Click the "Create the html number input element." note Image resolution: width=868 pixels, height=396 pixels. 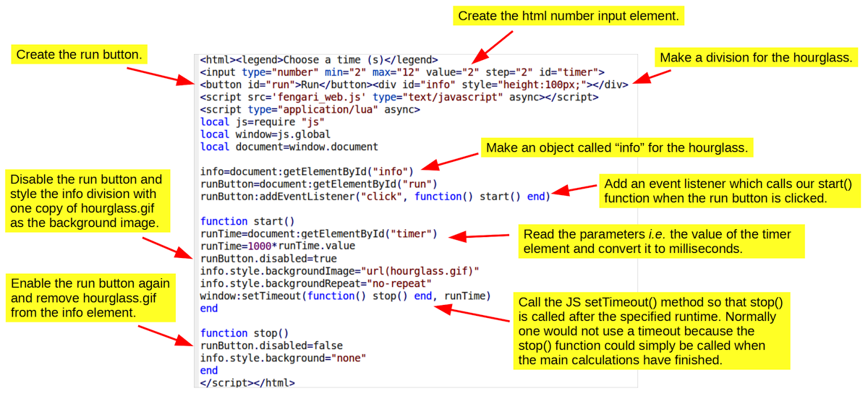(x=569, y=16)
